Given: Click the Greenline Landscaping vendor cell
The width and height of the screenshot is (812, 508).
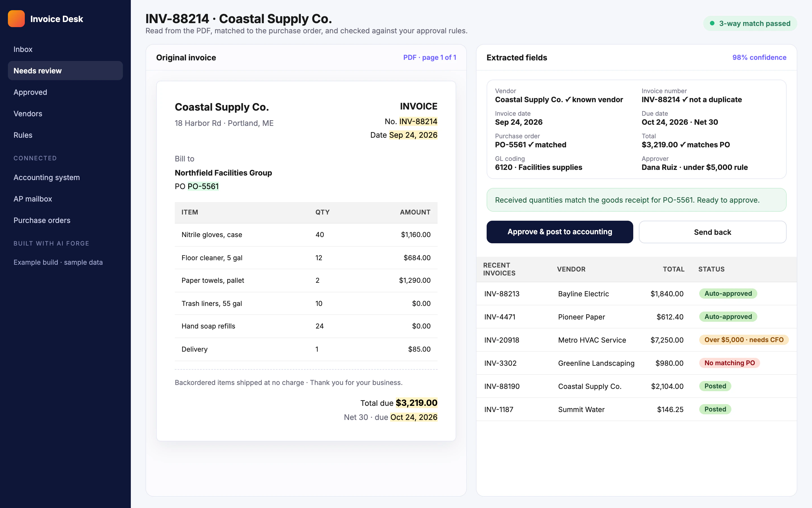Looking at the screenshot, I should click(596, 363).
